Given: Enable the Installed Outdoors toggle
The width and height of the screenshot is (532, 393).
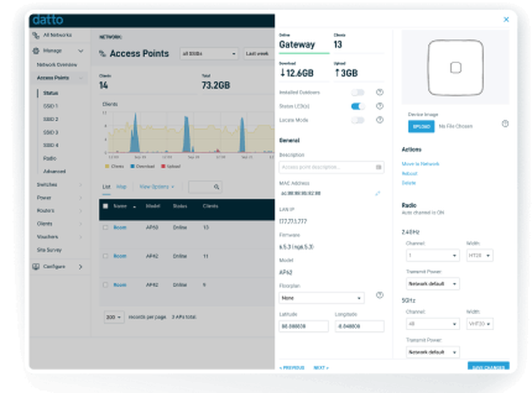Looking at the screenshot, I should point(357,92).
